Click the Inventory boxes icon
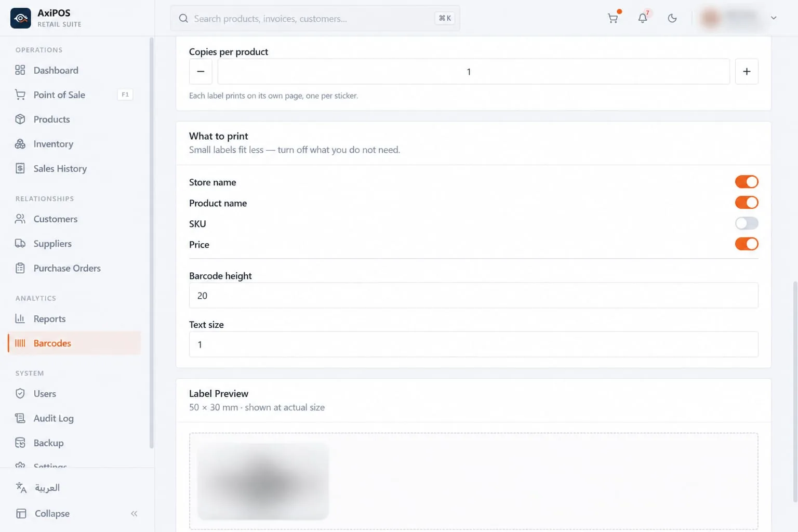Viewport: 798px width, 532px height. pos(20,144)
